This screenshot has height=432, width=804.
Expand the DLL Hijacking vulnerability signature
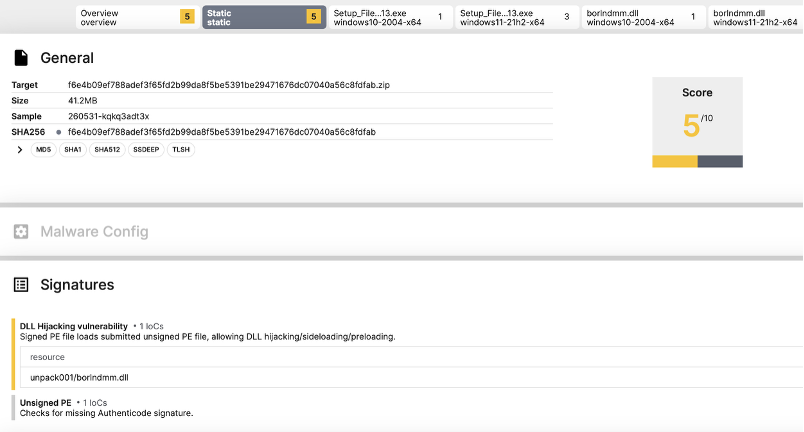[x=74, y=326]
